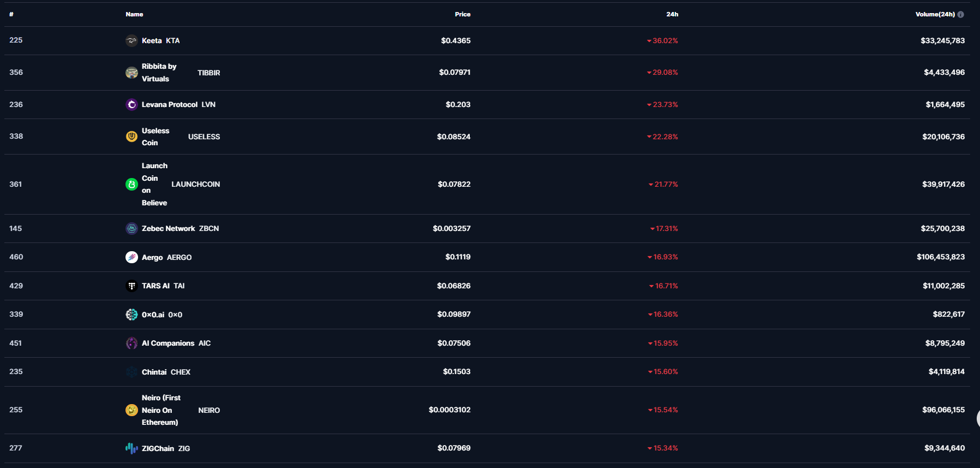Click the Volume(24h) info icon
980x468 pixels.
(961, 15)
